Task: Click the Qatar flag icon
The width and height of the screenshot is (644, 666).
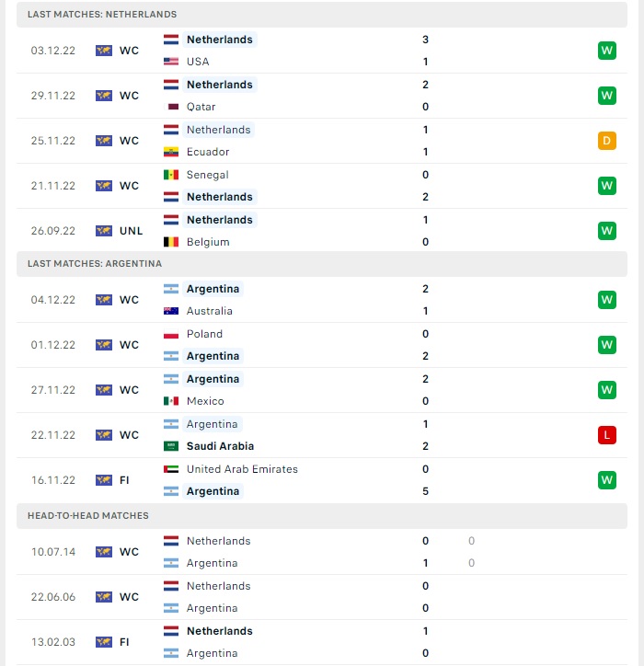Action: click(171, 107)
